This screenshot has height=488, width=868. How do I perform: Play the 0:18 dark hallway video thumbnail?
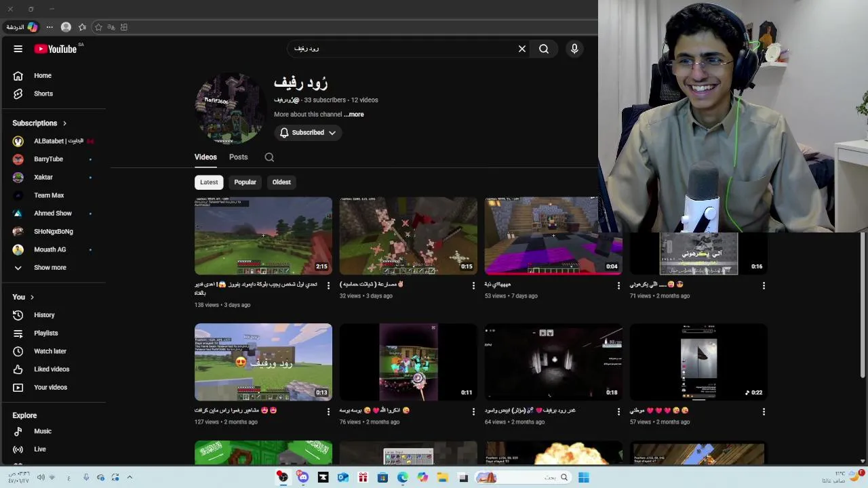[553, 362]
